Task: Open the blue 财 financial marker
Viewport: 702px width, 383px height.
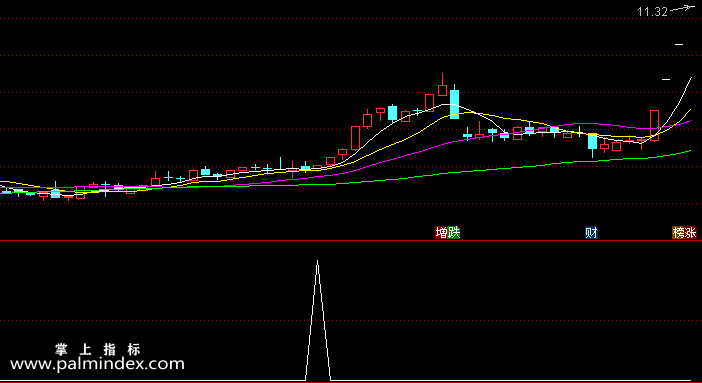Action: [591, 232]
